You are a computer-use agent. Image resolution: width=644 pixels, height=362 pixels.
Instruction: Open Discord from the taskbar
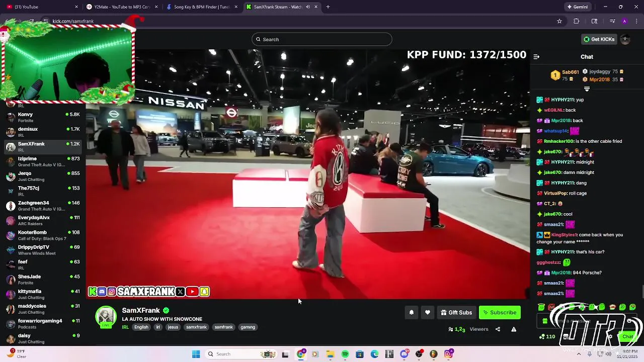click(x=404, y=354)
